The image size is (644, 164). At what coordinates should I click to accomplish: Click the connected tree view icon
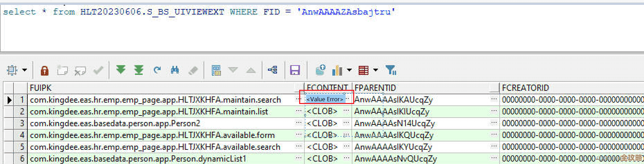click(272, 70)
